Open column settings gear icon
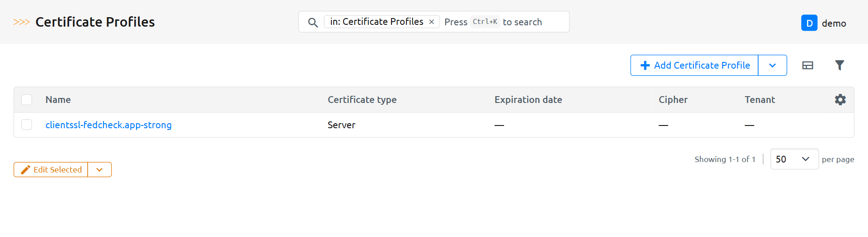Image resolution: width=868 pixels, height=237 pixels. click(x=840, y=100)
